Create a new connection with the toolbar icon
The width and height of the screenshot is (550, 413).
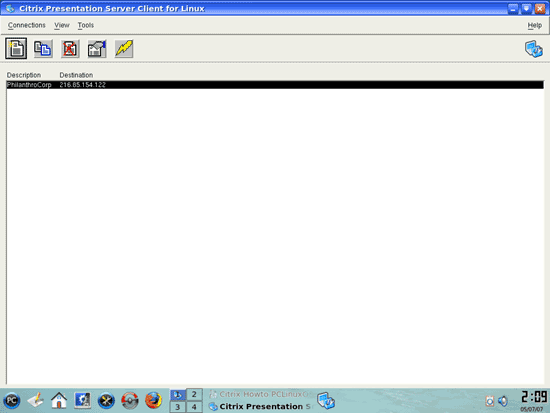tap(16, 48)
